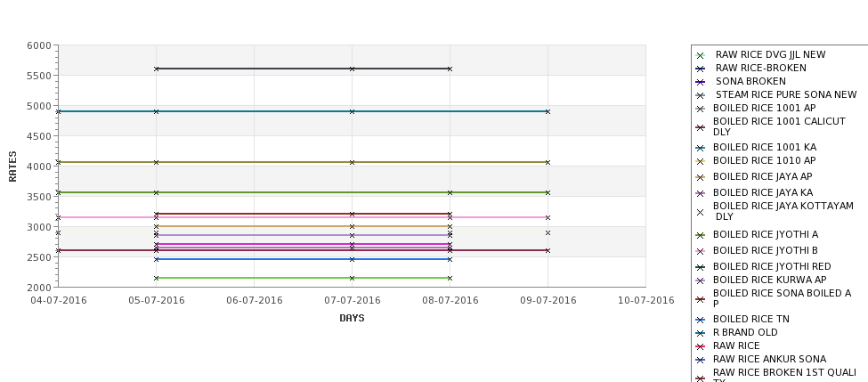This screenshot has height=382, width=868.
Task: Select the BOILED RICE KURWA AP legend label
Action: [769, 280]
